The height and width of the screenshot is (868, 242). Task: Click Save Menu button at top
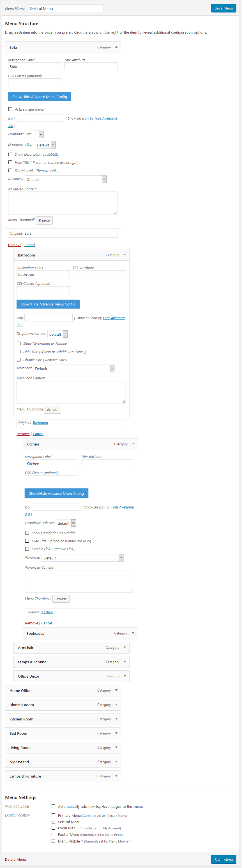pyautogui.click(x=223, y=8)
